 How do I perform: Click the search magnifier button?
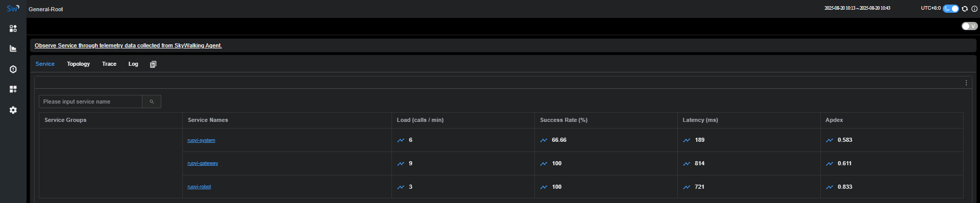152,102
